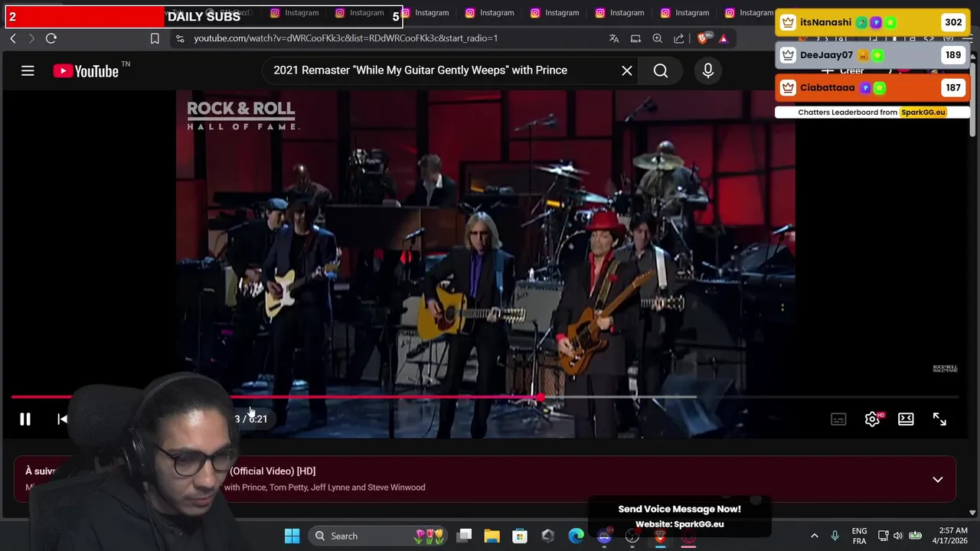The height and width of the screenshot is (551, 980).
Task: Open site settings icon beside URL
Action: [x=179, y=38]
